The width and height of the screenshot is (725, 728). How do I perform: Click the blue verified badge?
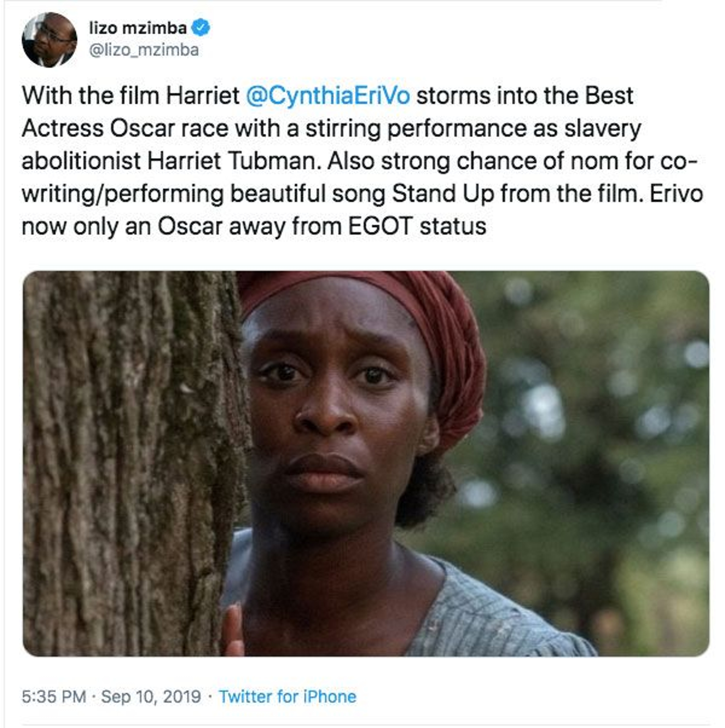(x=201, y=28)
